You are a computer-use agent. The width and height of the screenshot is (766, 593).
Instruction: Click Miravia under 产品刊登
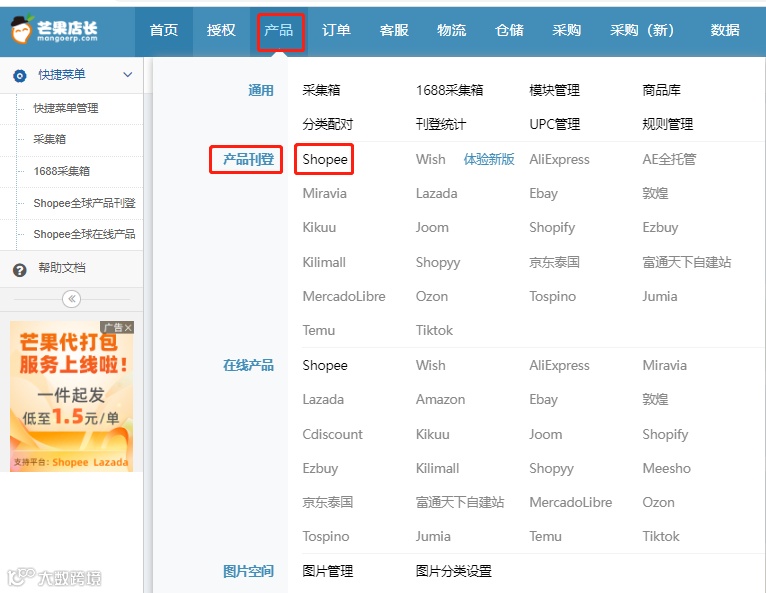324,193
